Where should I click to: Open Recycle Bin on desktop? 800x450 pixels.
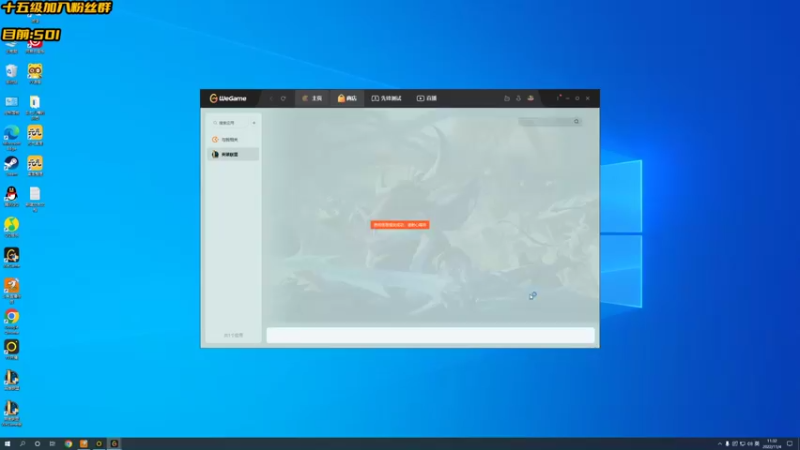tap(11, 74)
